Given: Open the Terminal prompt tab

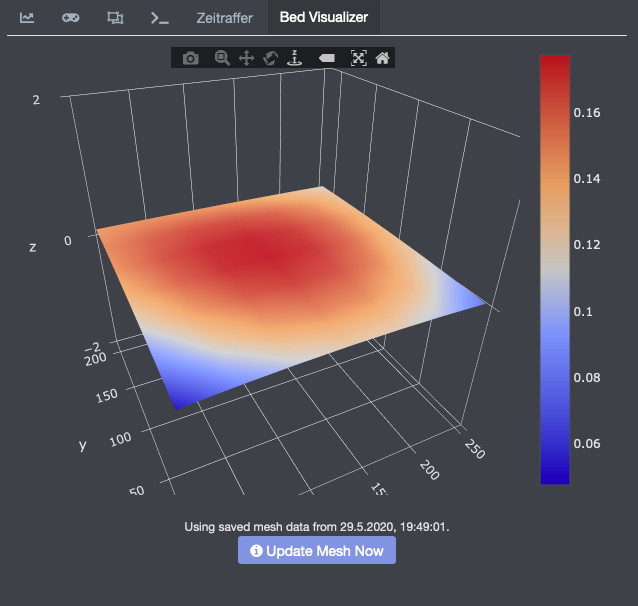Looking at the screenshot, I should [158, 18].
